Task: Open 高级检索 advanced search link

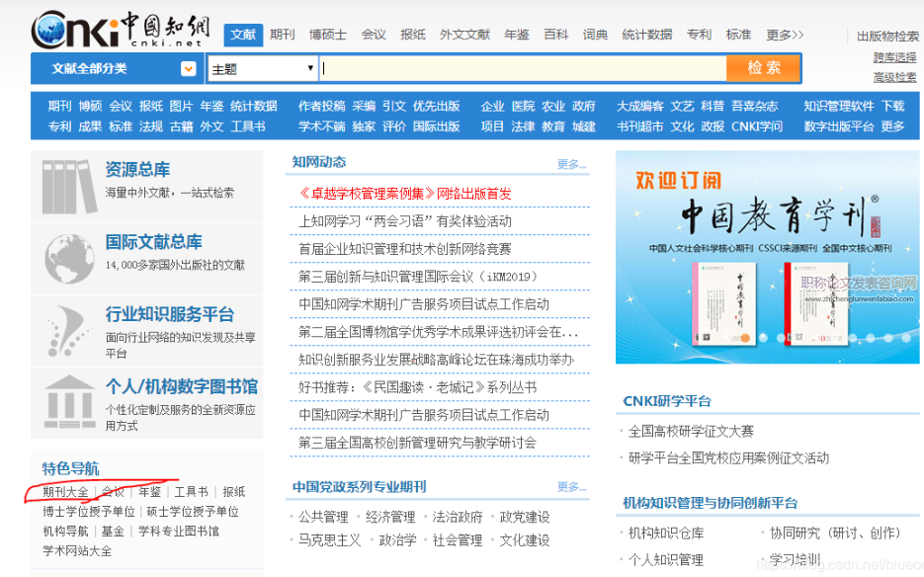Action: click(x=894, y=77)
